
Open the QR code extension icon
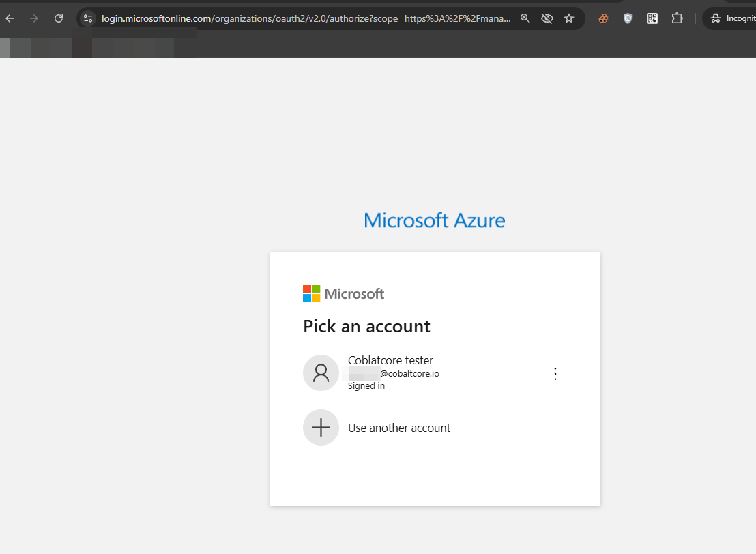click(x=652, y=18)
